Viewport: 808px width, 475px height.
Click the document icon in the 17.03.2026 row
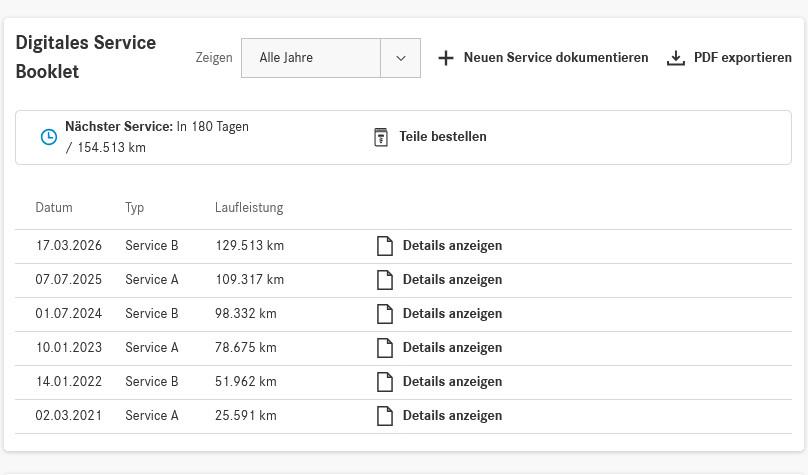[x=385, y=246]
